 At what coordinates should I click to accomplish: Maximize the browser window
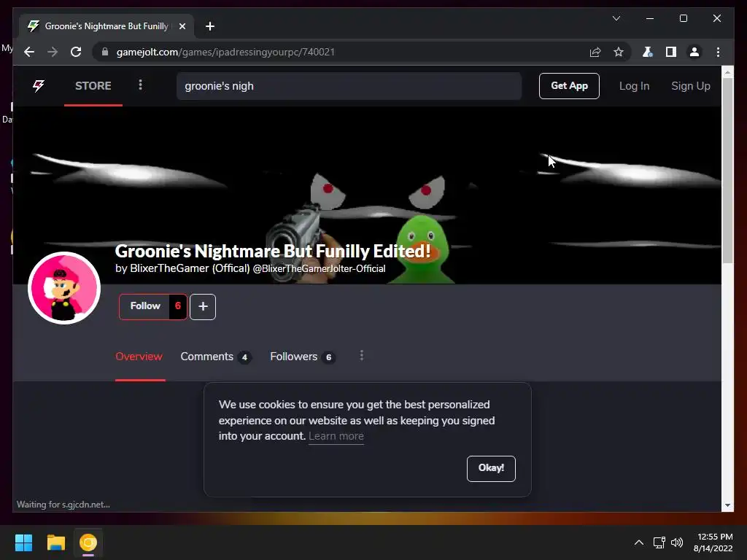click(x=683, y=18)
